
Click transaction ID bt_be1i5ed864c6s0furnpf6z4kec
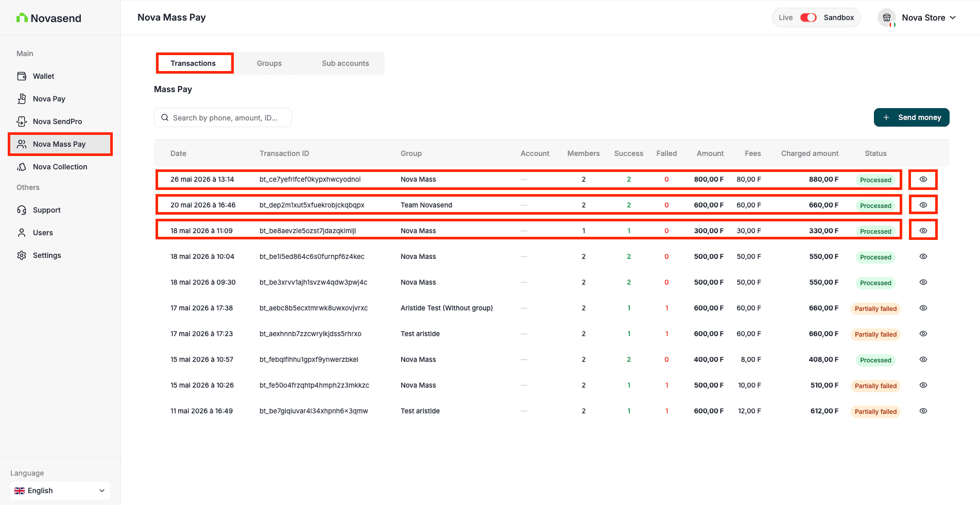coord(312,256)
